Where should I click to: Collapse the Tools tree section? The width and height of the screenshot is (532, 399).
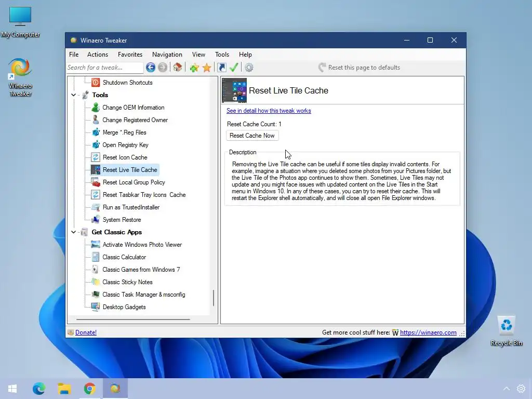[x=74, y=95]
